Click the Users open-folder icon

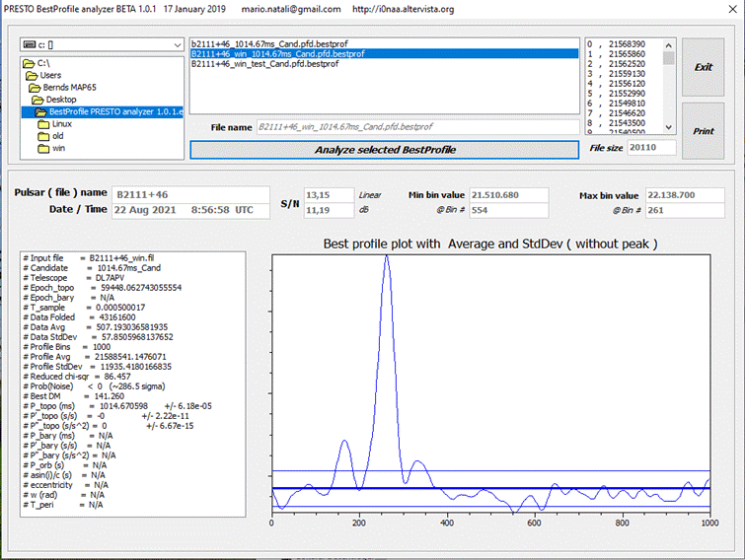click(x=32, y=76)
